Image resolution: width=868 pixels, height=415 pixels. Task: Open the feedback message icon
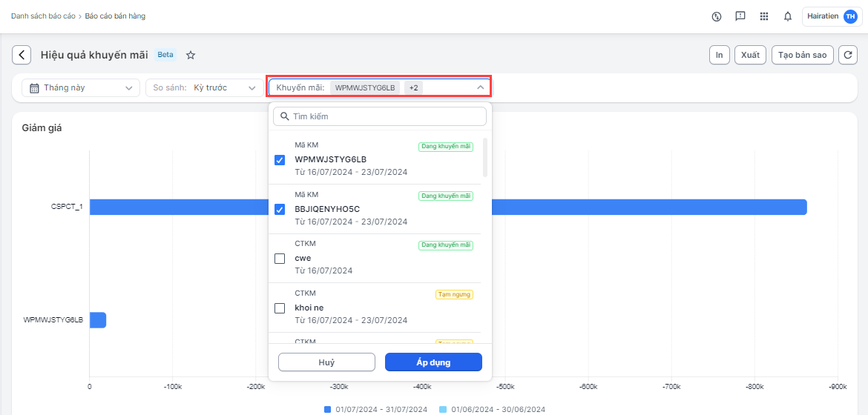click(x=740, y=16)
